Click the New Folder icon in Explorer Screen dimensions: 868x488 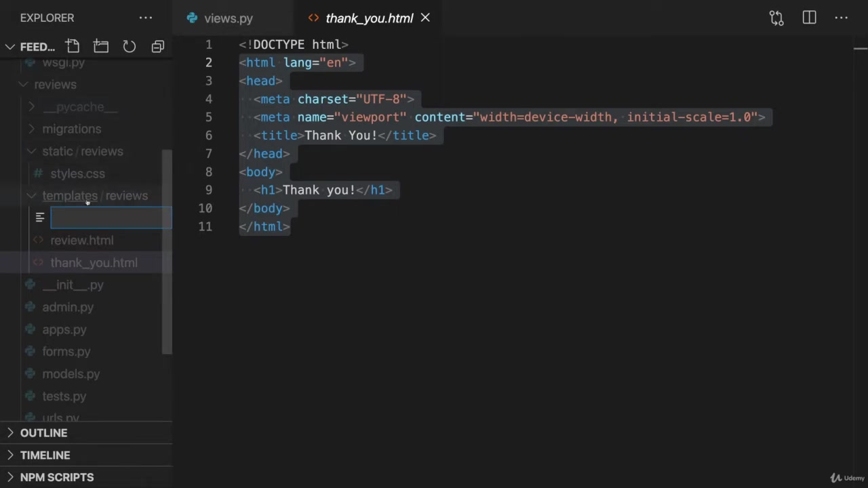[101, 46]
